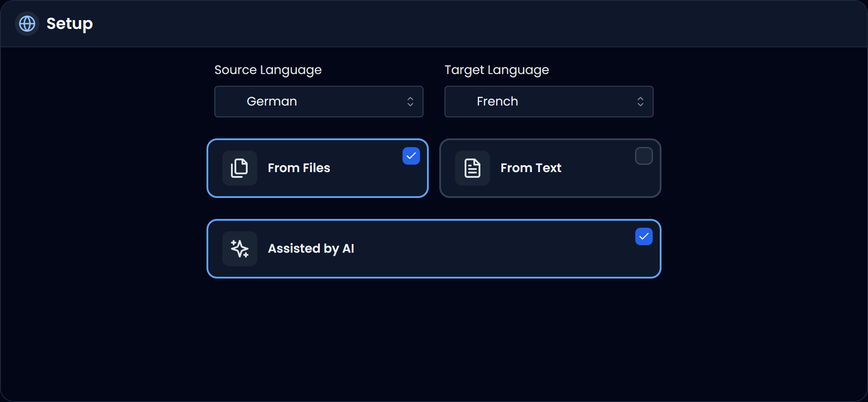The height and width of the screenshot is (402, 868).
Task: Click the French language selection field
Action: pos(549,102)
